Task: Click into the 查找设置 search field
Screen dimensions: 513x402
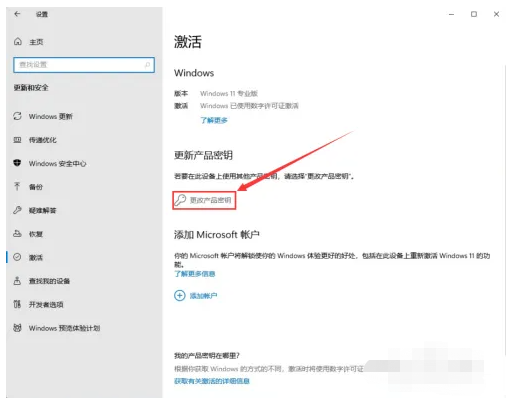Action: point(84,65)
